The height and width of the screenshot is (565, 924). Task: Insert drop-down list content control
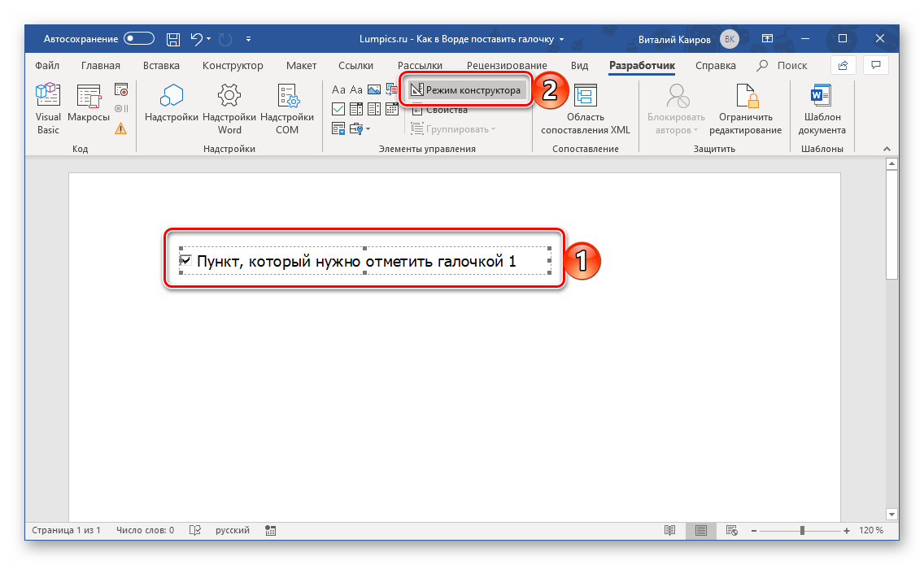374,109
